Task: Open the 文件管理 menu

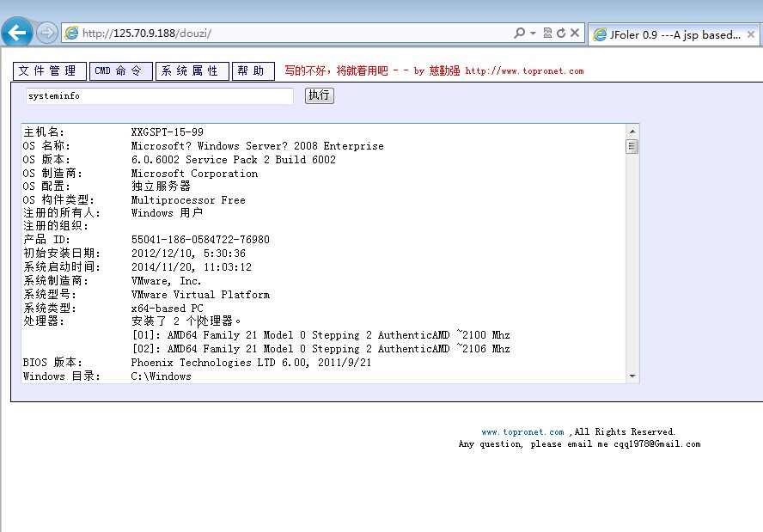Action: pyautogui.click(x=50, y=71)
